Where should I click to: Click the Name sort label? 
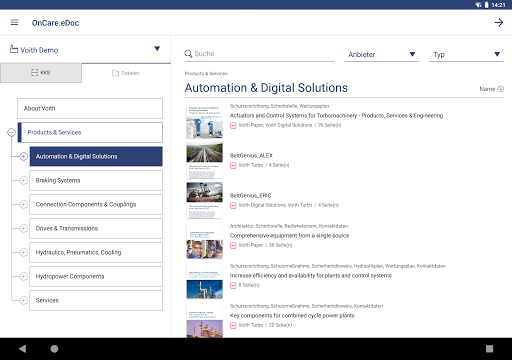coord(487,89)
